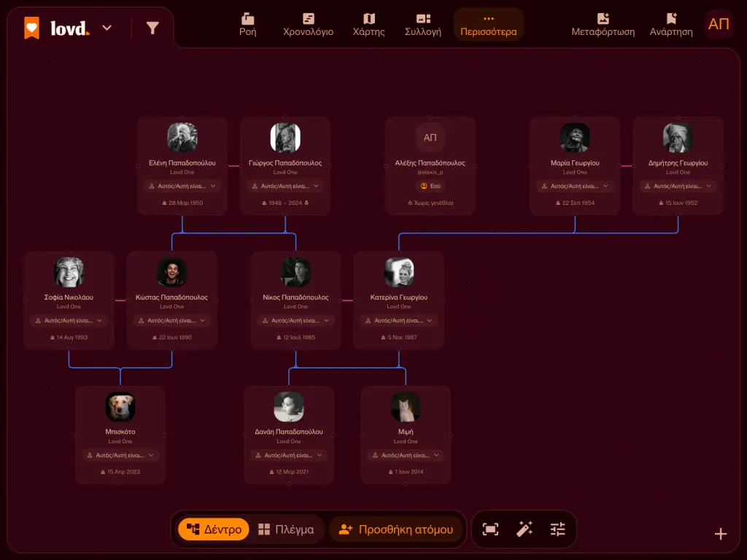Open relationship dropdown for Μιμή
The width and height of the screenshot is (747, 560).
tap(406, 455)
